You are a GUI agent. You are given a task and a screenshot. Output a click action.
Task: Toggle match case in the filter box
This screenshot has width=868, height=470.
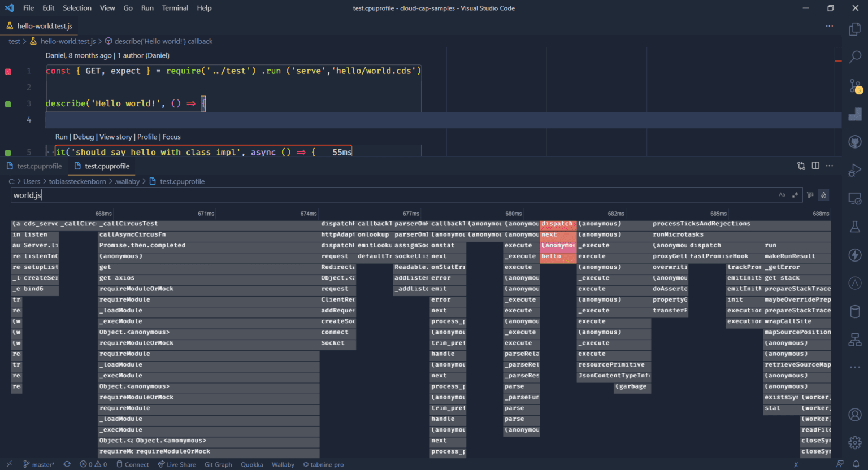tap(782, 194)
